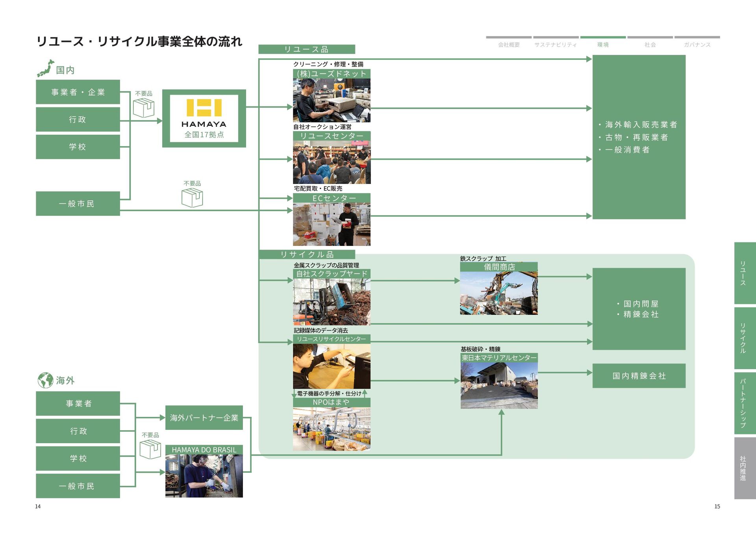
Task: Click the 事業者・企業 box under 国内
Action: tap(78, 92)
